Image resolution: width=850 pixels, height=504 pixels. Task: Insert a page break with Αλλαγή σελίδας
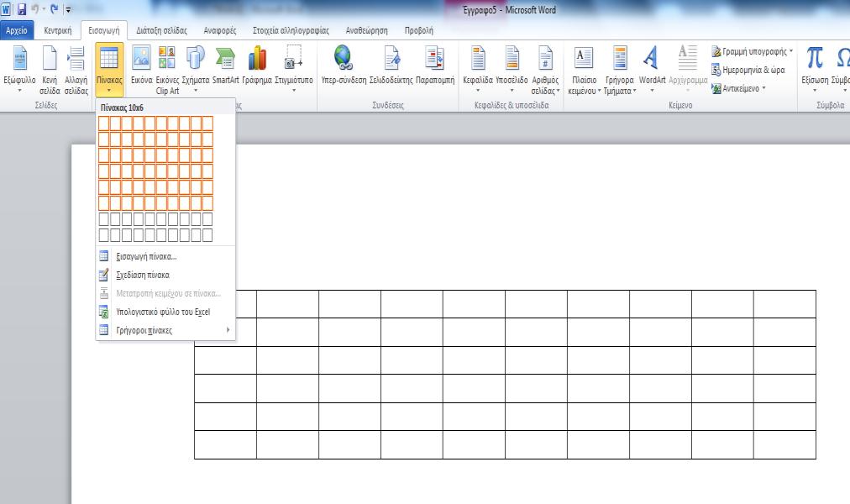(76, 70)
